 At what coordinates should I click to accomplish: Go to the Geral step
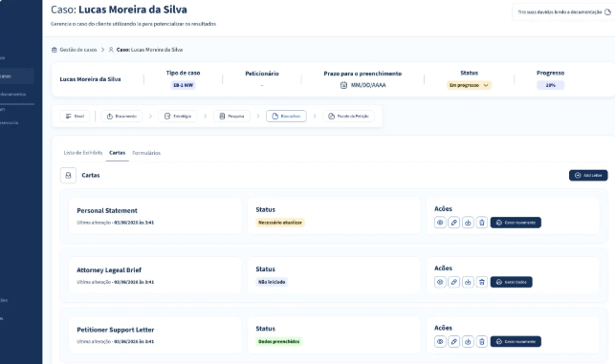(75, 117)
